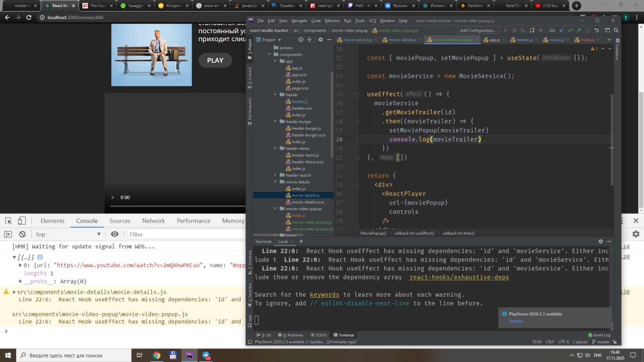Viewport: 644px width, 362px height.
Task: Toggle device toolbar icon in DevTools
Action: [22, 221]
